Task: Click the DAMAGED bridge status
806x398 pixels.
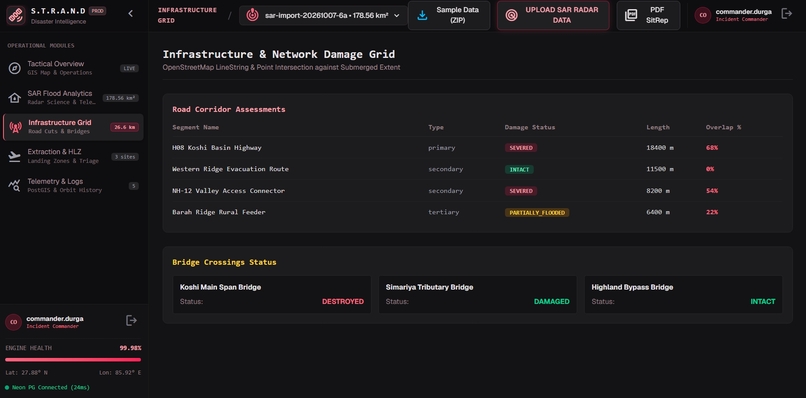Action: pos(552,302)
